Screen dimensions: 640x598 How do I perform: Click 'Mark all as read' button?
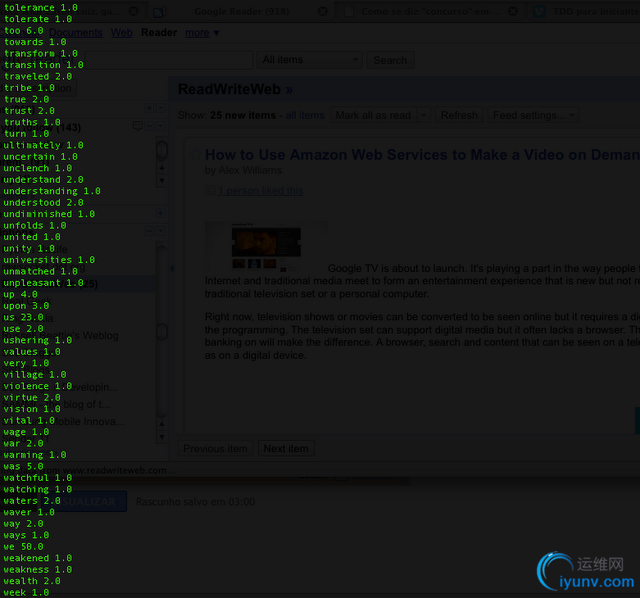pyautogui.click(x=373, y=115)
